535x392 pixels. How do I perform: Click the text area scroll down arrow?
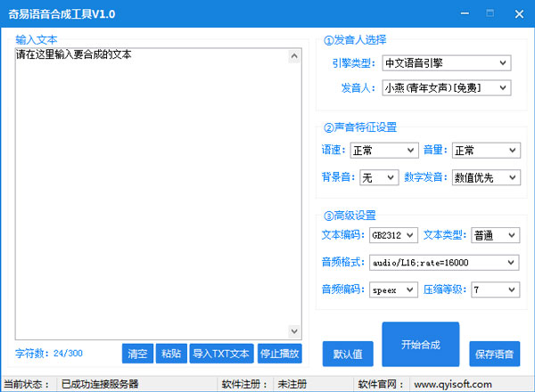(294, 331)
